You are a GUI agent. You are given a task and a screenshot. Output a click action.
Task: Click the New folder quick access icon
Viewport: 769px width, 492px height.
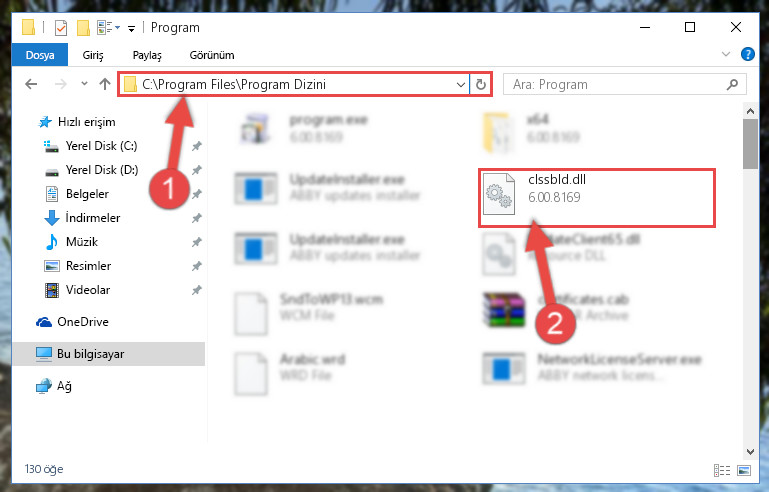[83, 28]
